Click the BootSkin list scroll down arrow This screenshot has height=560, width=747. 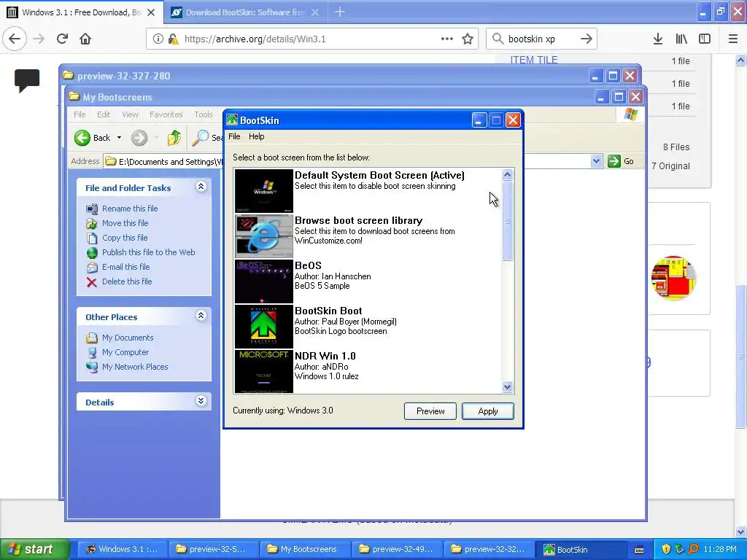point(508,387)
